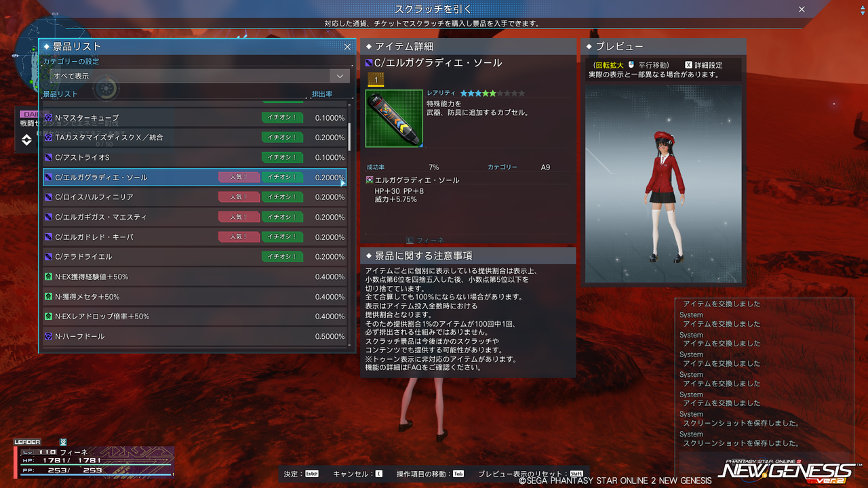This screenshot has width=868, height=488.
Task: Click the X key icon for 詳細設定
Action: point(688,65)
